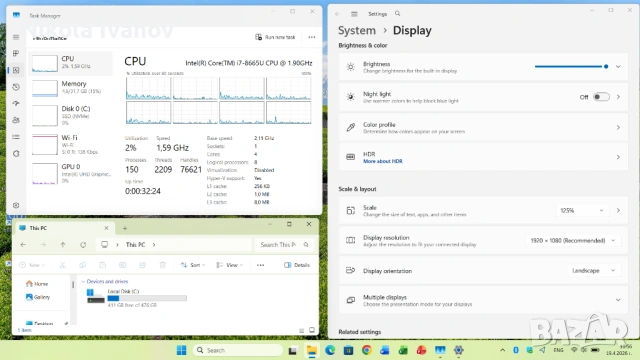
Task: Expand Multiple displays section
Action: click(618, 300)
